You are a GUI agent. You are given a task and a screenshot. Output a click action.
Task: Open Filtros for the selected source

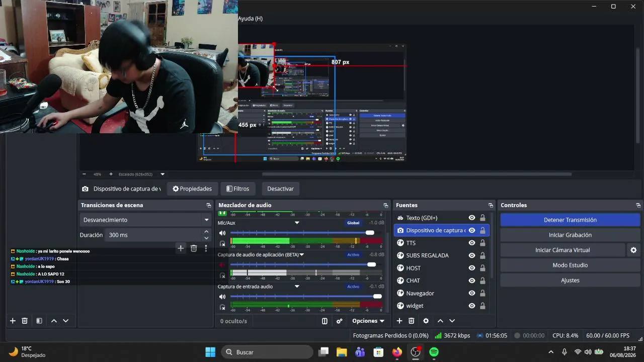tap(238, 189)
